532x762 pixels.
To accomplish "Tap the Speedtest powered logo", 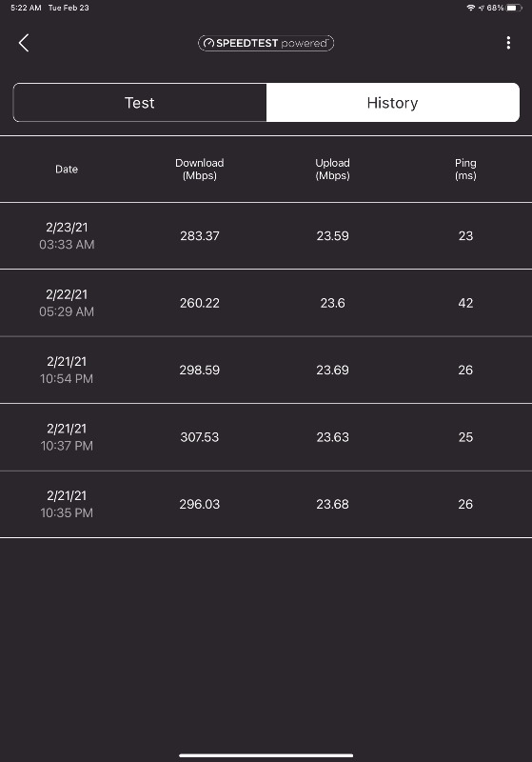I will pos(266,43).
